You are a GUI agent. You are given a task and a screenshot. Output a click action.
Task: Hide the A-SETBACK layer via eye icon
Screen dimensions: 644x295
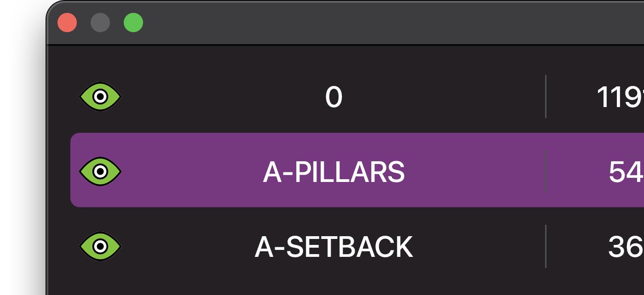point(100,246)
